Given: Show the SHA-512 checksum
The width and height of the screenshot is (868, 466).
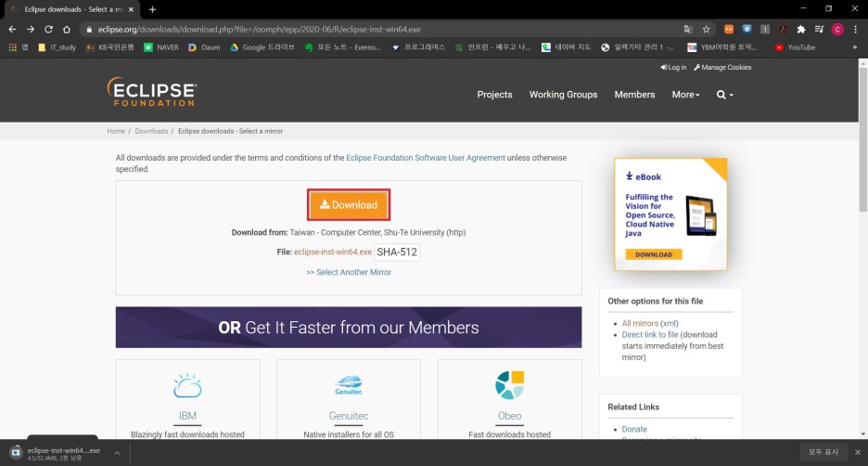Looking at the screenshot, I should click(x=397, y=252).
